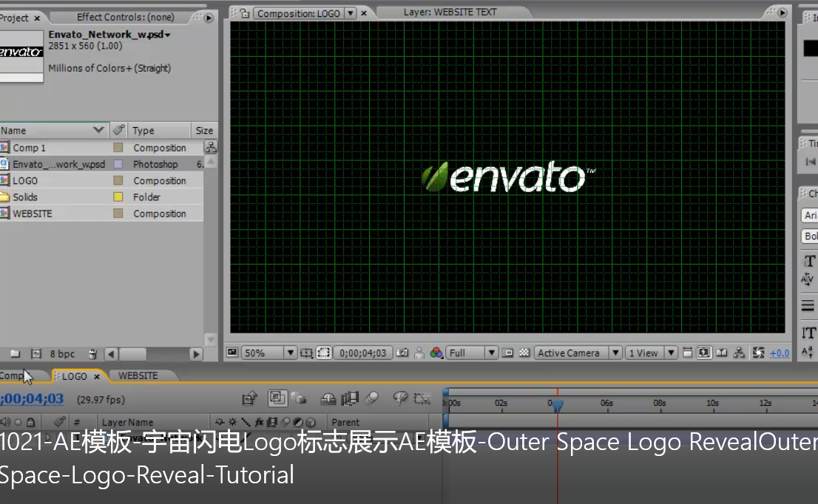Take a snapshot with the camera icon
This screenshot has width=818, height=504.
[x=402, y=353]
